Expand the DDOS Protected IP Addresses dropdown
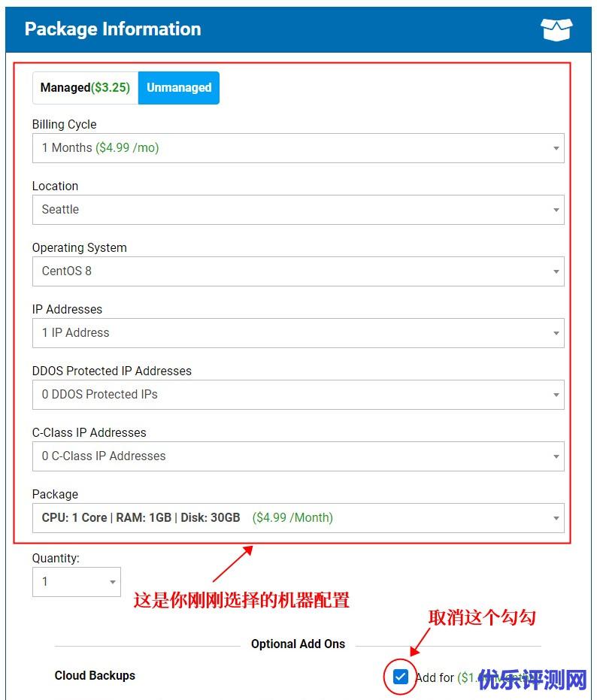This screenshot has width=597, height=700. tap(298, 394)
